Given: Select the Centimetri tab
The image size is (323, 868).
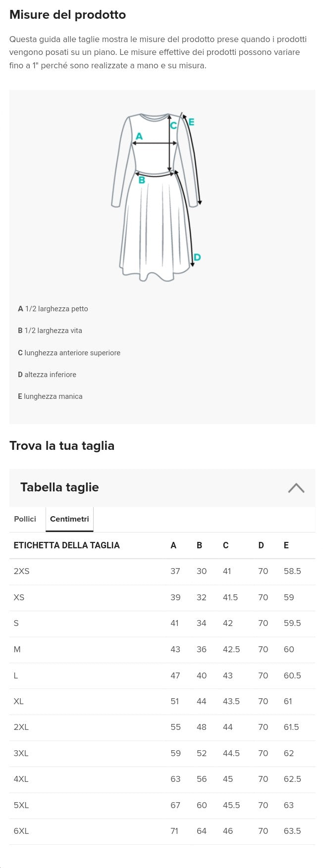Looking at the screenshot, I should click(69, 519).
